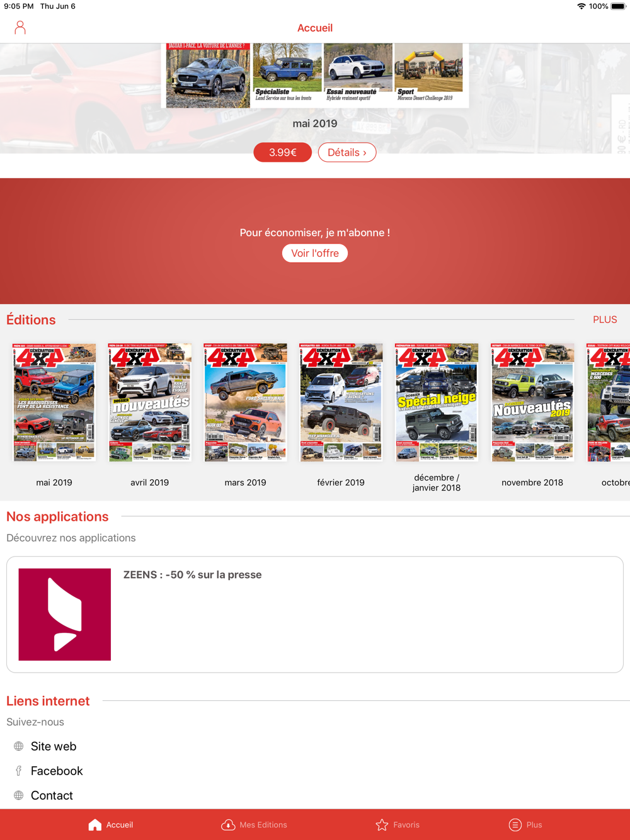Switch to the Mes Editions tab label
Viewport: 630px width, 840px height.
[x=263, y=825]
